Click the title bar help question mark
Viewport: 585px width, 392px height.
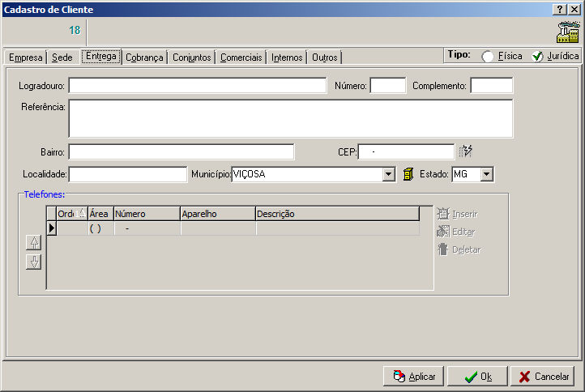click(x=559, y=9)
